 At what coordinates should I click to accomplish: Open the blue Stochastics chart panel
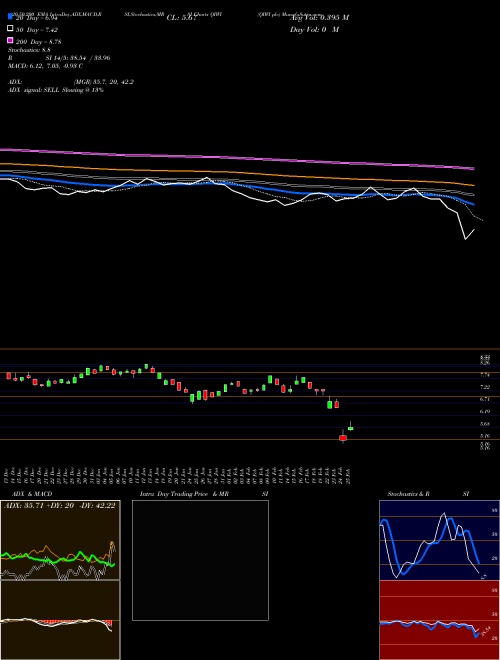[x=439, y=540]
